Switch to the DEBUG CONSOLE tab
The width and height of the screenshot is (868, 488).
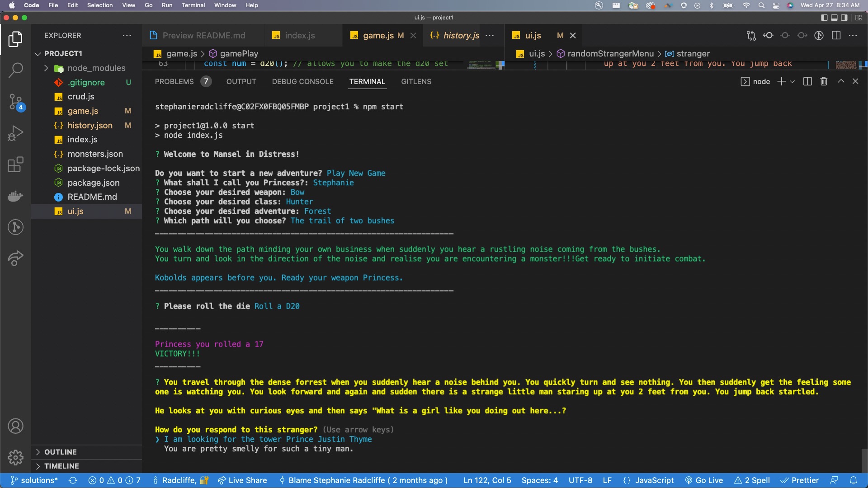click(302, 81)
